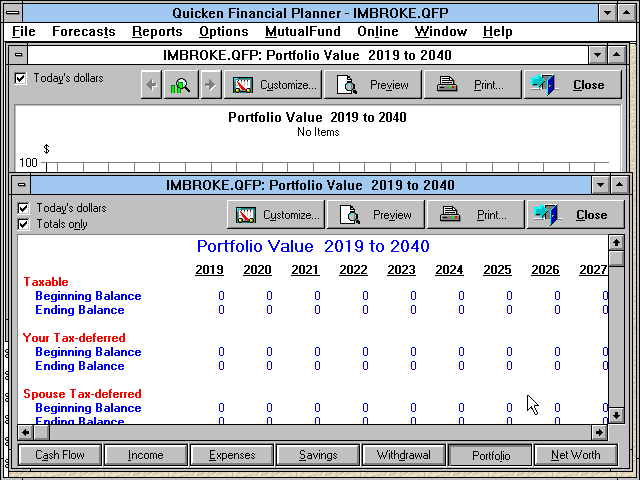Click the vertical scrollbar thumb of the report
The height and width of the screenshot is (480, 640).
616,258
